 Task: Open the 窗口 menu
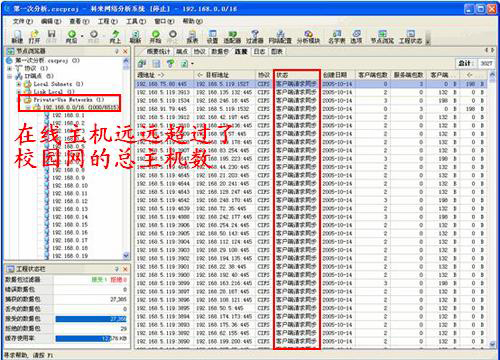coord(164,21)
